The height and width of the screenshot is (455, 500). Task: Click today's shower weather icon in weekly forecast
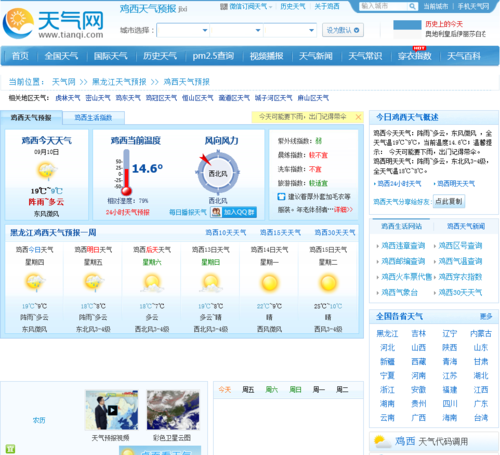tap(35, 283)
